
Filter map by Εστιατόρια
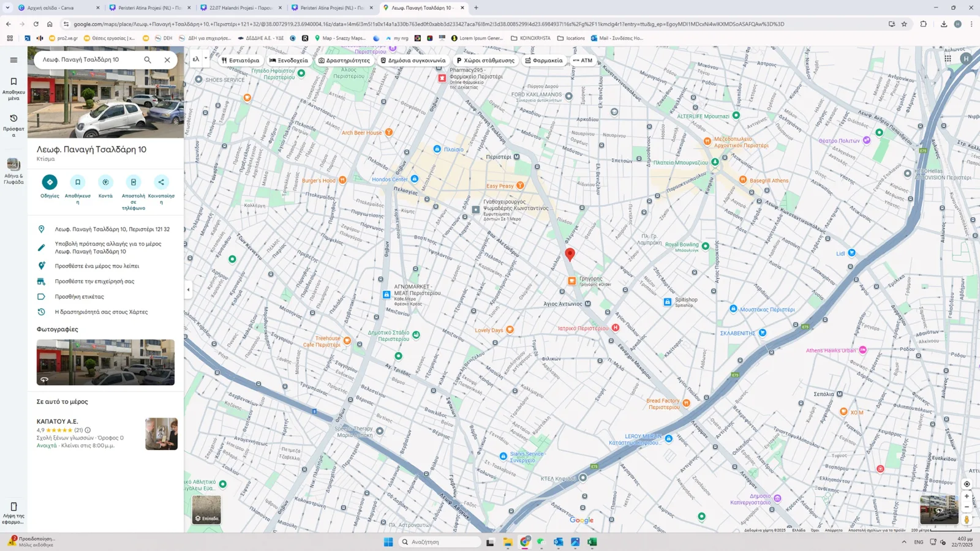pos(240,61)
